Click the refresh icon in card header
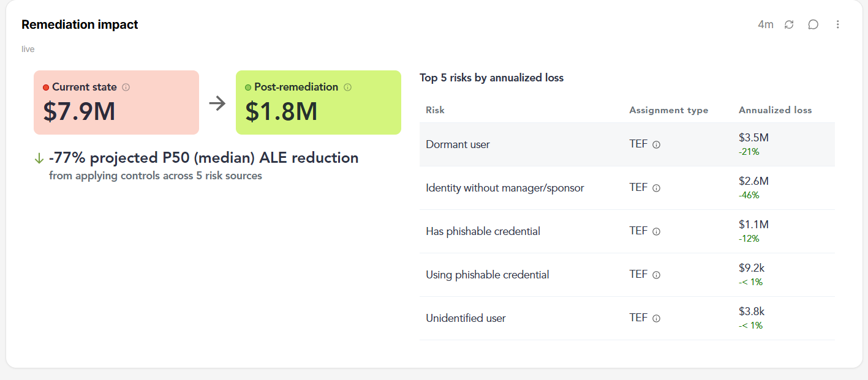 pyautogui.click(x=789, y=24)
